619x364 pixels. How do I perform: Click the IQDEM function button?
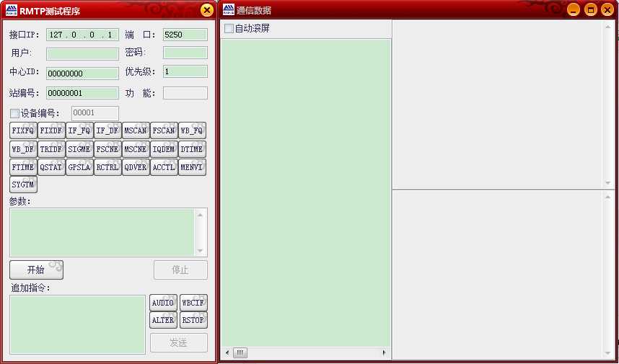tap(164, 149)
